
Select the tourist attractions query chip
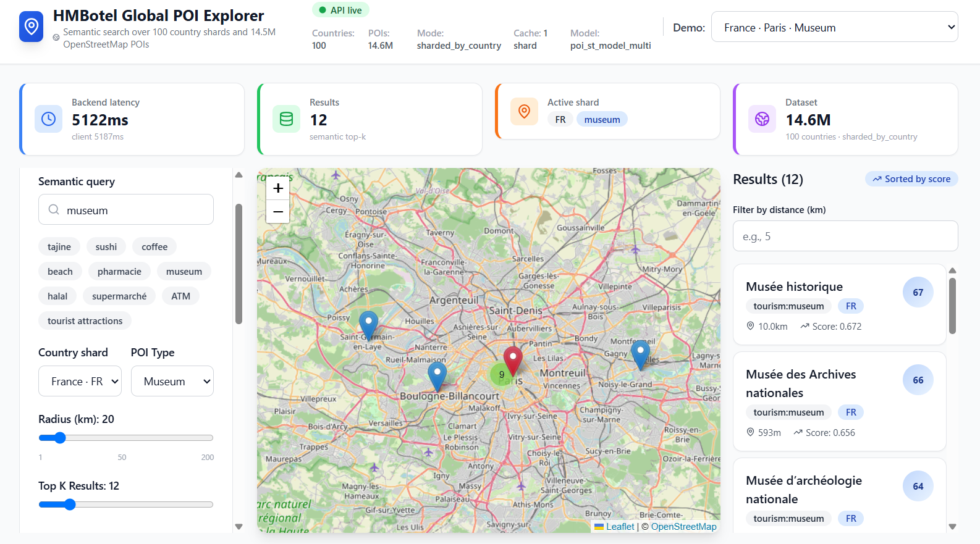coord(85,320)
